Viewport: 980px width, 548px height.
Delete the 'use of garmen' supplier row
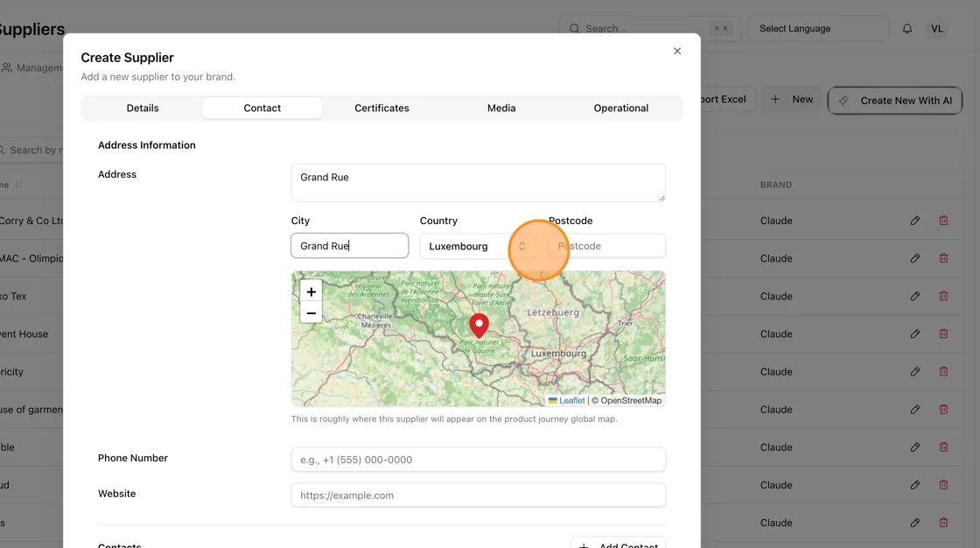pos(944,409)
